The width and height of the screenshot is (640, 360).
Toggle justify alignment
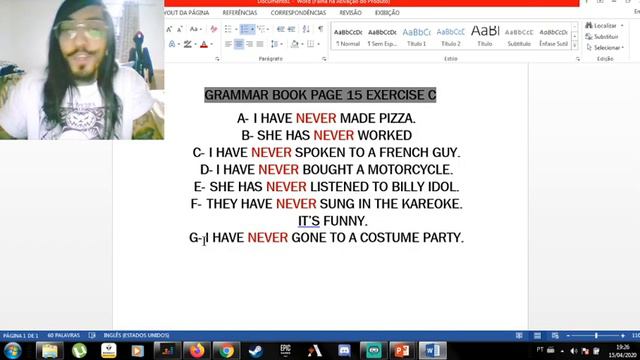click(260, 44)
